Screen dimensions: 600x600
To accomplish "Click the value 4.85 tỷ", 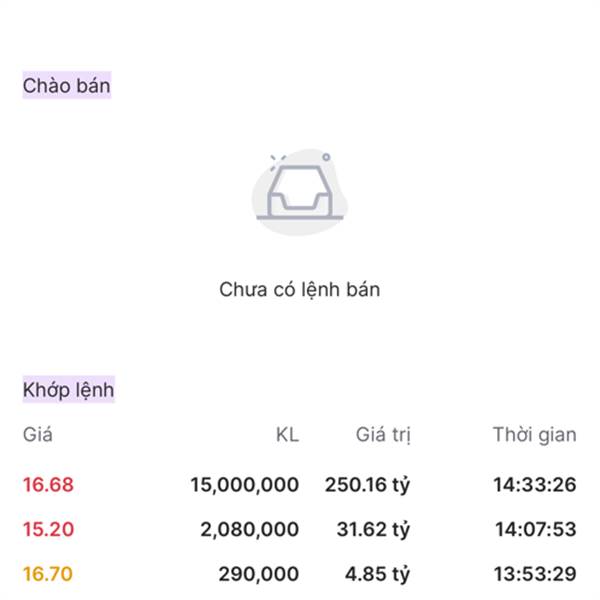I will coord(378,574).
